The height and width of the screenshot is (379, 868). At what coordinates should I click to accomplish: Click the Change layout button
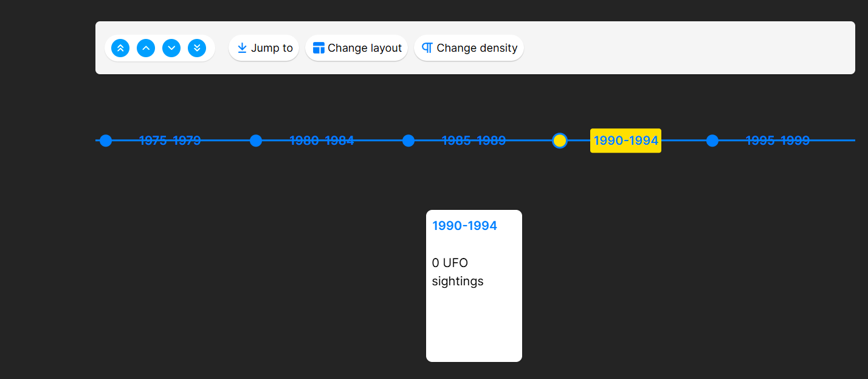[x=356, y=47]
